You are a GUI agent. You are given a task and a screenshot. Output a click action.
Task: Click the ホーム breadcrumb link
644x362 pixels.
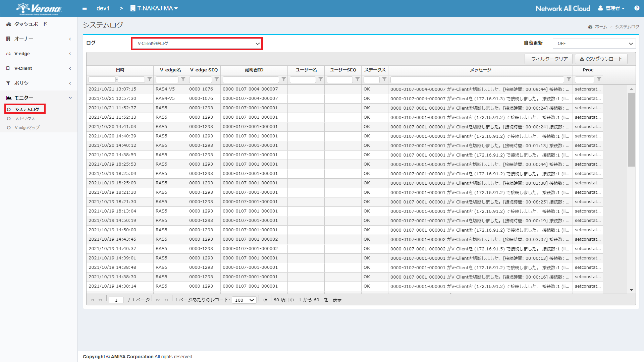coord(601,27)
